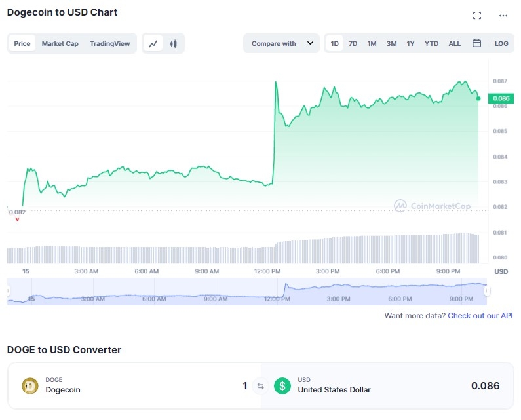Edit the Dogecoin amount field showing 1
Screen dimensions: 521x420
(245, 386)
